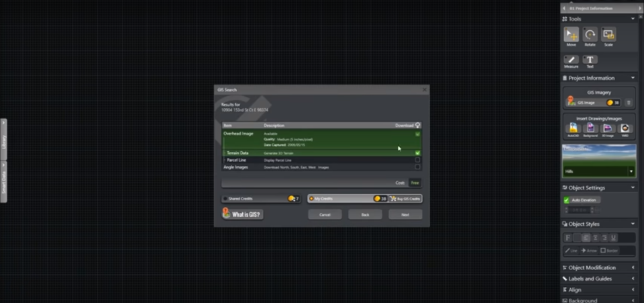Select the Rotate tool
Image resolution: width=644 pixels, height=303 pixels.
coord(590,34)
